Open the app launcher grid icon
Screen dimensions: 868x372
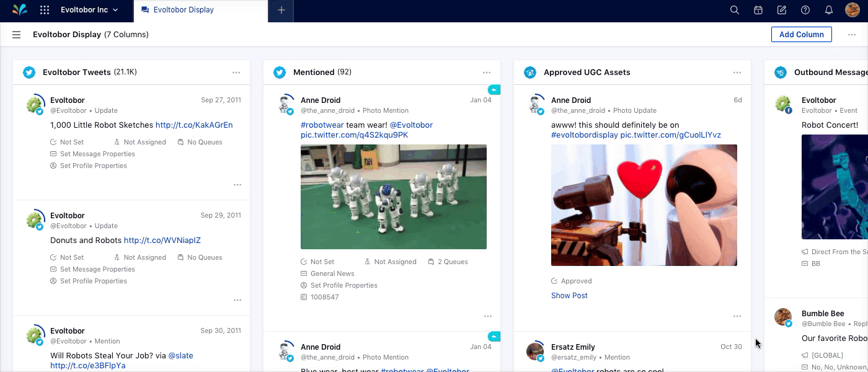[x=45, y=10]
